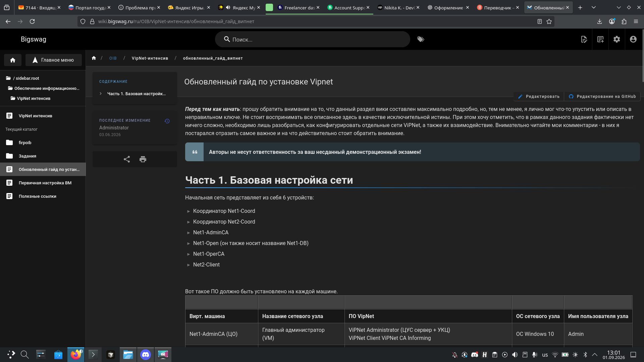
Task: Expand hidden system tray icons arrow
Action: click(x=595, y=355)
